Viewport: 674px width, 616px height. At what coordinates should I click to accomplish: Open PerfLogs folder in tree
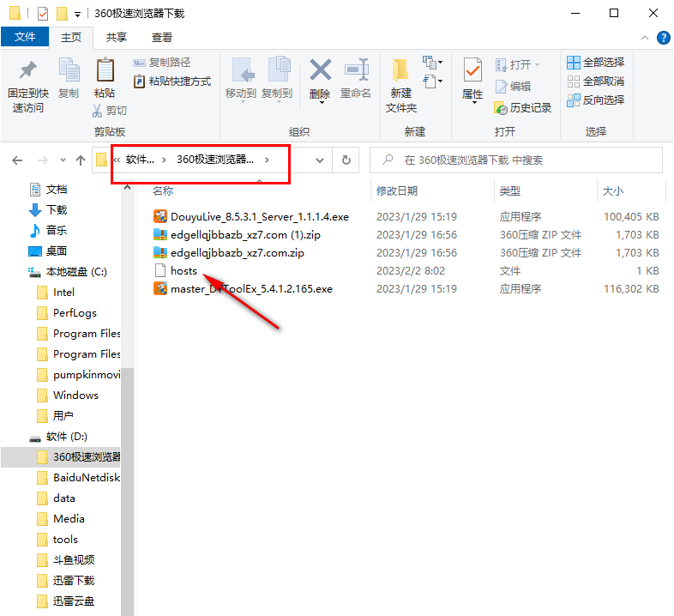75,313
